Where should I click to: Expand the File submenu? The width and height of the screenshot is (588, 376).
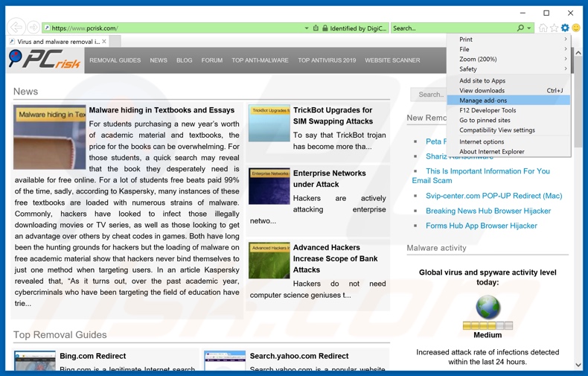(x=508, y=49)
